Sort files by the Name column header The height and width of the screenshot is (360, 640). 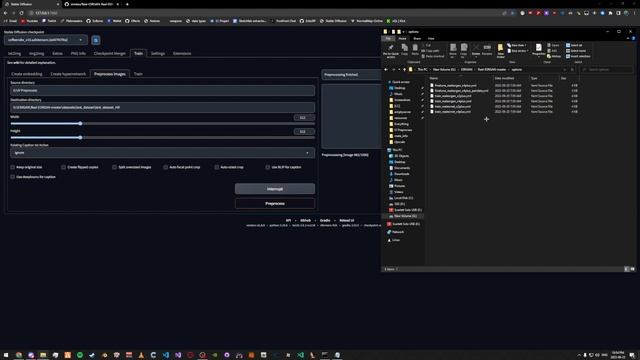(x=433, y=78)
